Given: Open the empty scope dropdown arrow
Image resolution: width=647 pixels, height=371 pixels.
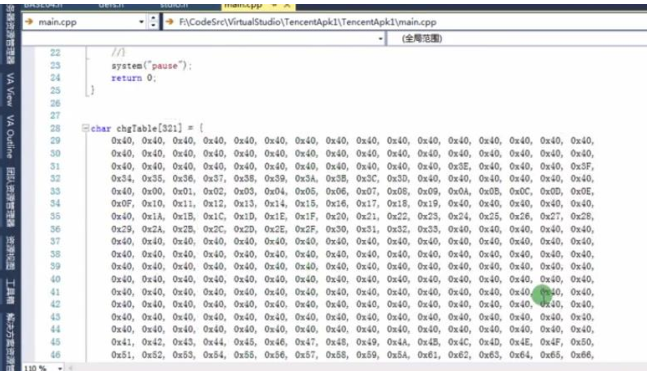Looking at the screenshot, I should click(x=380, y=38).
